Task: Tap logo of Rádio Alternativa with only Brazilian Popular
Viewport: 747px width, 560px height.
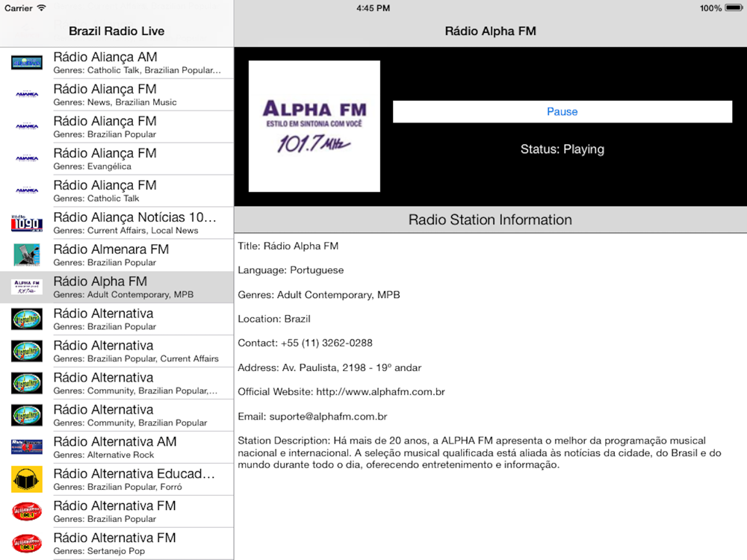Action: click(27, 319)
